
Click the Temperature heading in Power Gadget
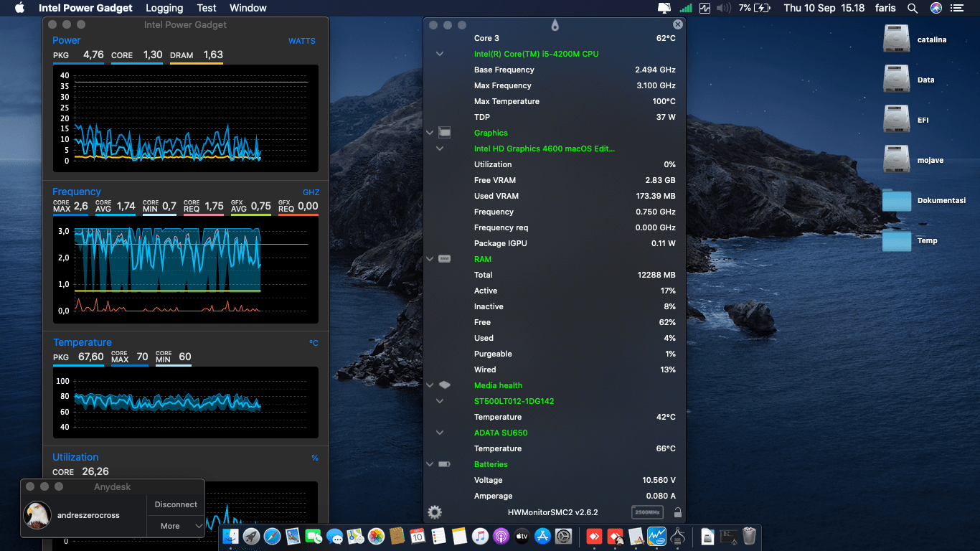coord(83,342)
